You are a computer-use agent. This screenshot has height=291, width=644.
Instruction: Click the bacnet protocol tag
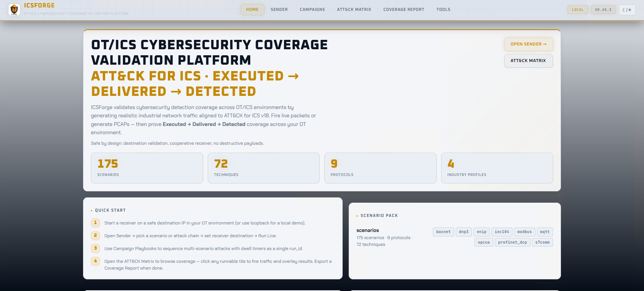(x=443, y=232)
